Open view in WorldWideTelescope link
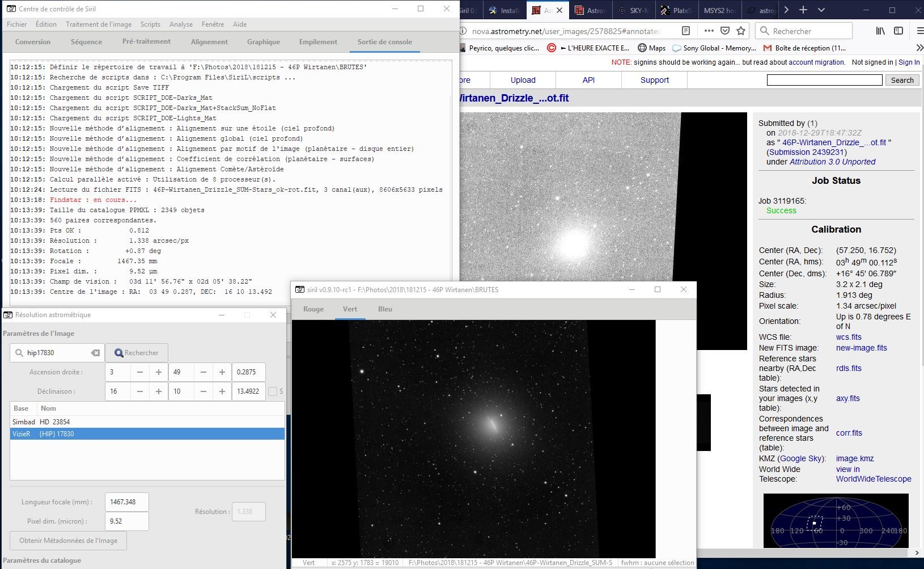 point(874,474)
